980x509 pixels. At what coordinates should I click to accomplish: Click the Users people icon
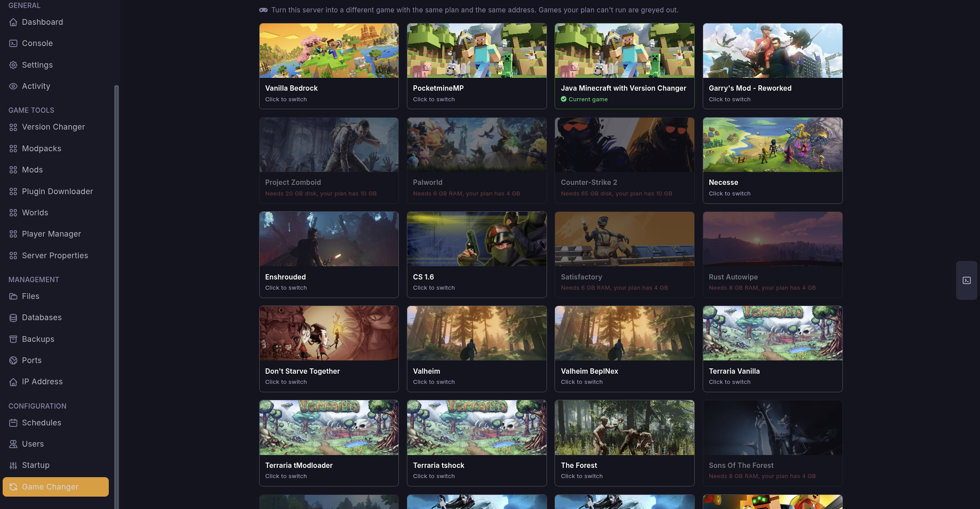click(13, 444)
